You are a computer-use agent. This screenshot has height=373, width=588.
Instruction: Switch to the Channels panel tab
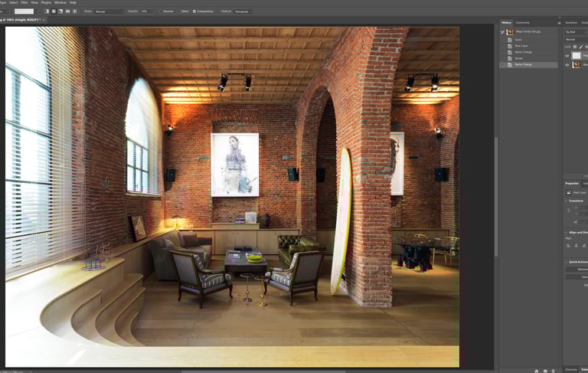pos(571,370)
